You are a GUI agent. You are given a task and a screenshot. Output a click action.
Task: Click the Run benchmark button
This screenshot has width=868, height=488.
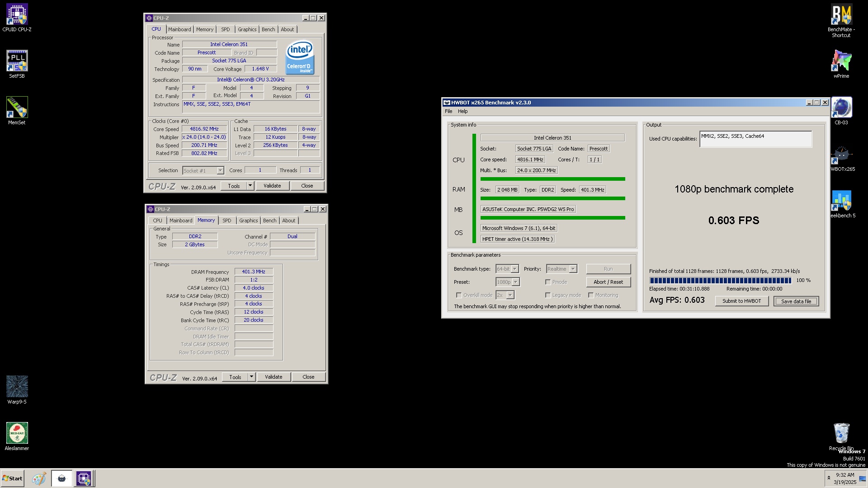(609, 269)
